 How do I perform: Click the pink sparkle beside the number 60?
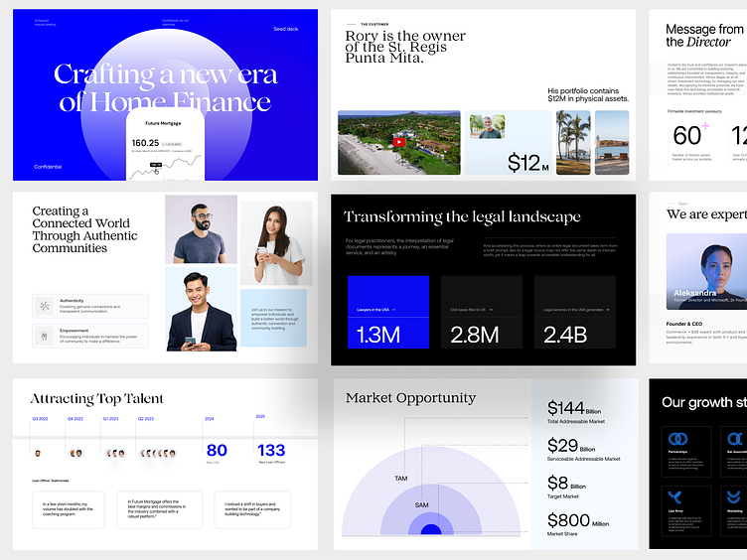(706, 126)
